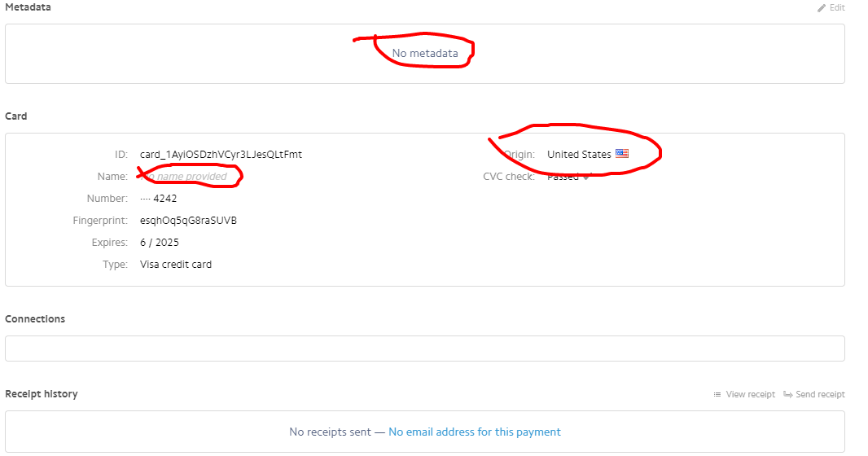868x456 pixels.
Task: Click the 'Visa credit card' type value
Action: click(176, 265)
